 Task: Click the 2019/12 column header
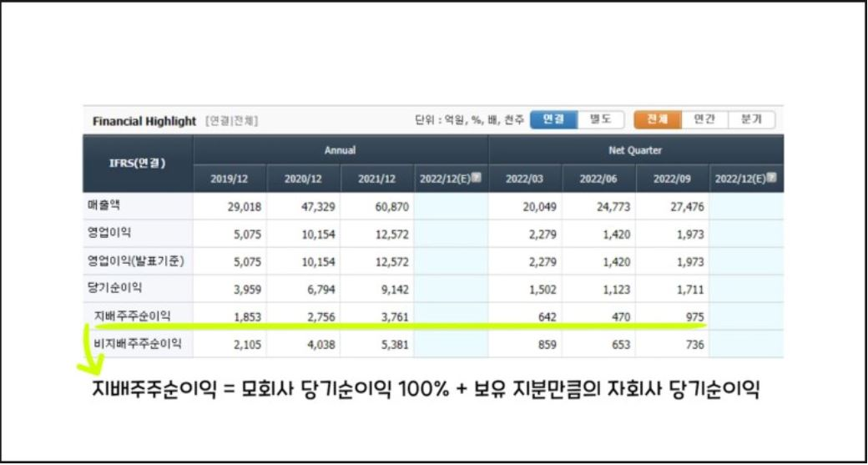point(230,179)
